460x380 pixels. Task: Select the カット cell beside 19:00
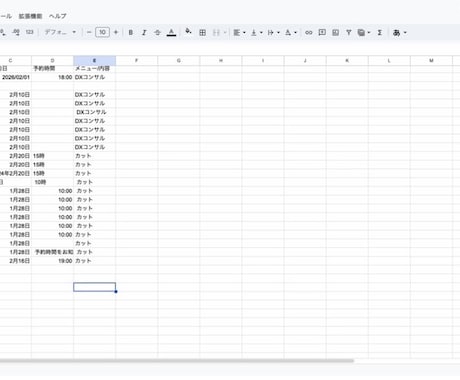pyautogui.click(x=95, y=261)
